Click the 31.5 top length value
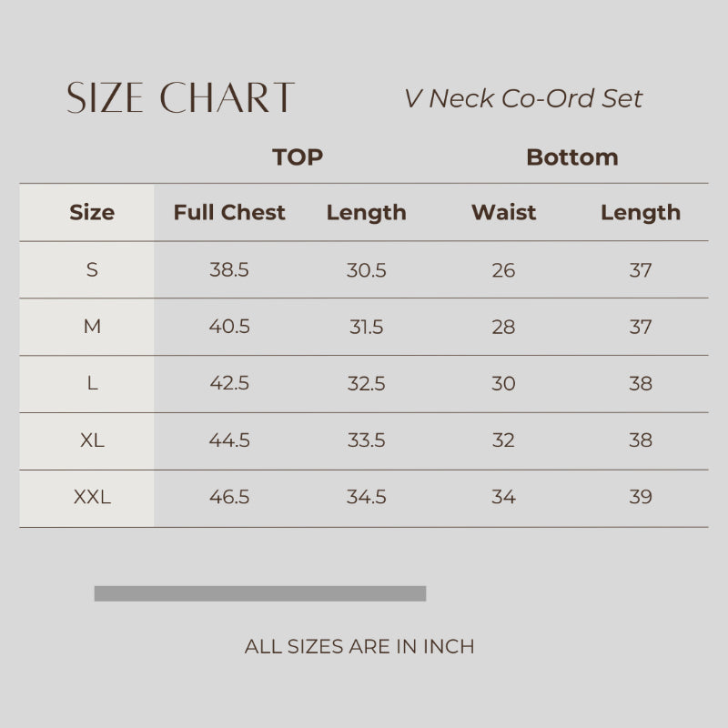The width and height of the screenshot is (728, 728). tap(367, 327)
